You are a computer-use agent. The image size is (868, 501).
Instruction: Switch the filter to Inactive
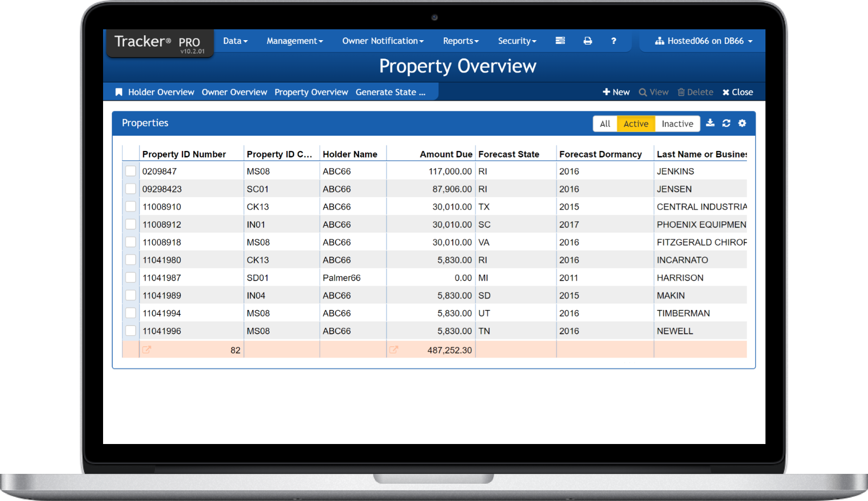[x=677, y=123]
